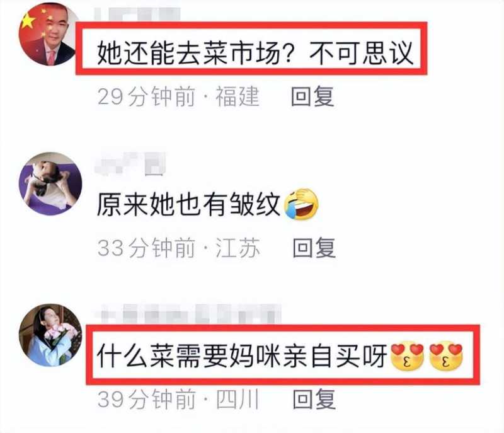The width and height of the screenshot is (504, 433).
Task: Click the 江苏 location label
Action: point(238,248)
